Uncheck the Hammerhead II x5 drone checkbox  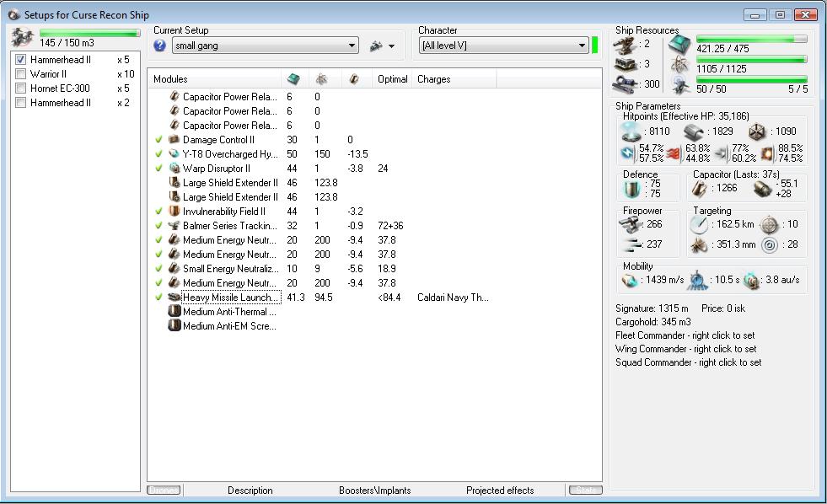tap(20, 60)
